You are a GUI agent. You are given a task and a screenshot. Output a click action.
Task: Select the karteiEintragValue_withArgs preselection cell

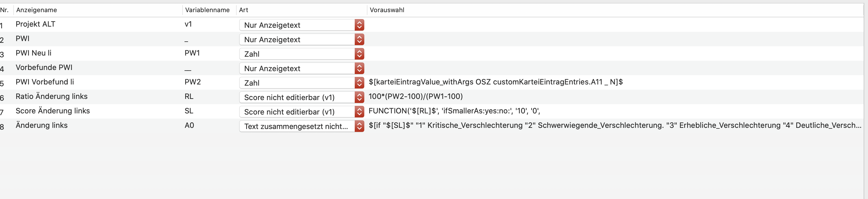496,82
